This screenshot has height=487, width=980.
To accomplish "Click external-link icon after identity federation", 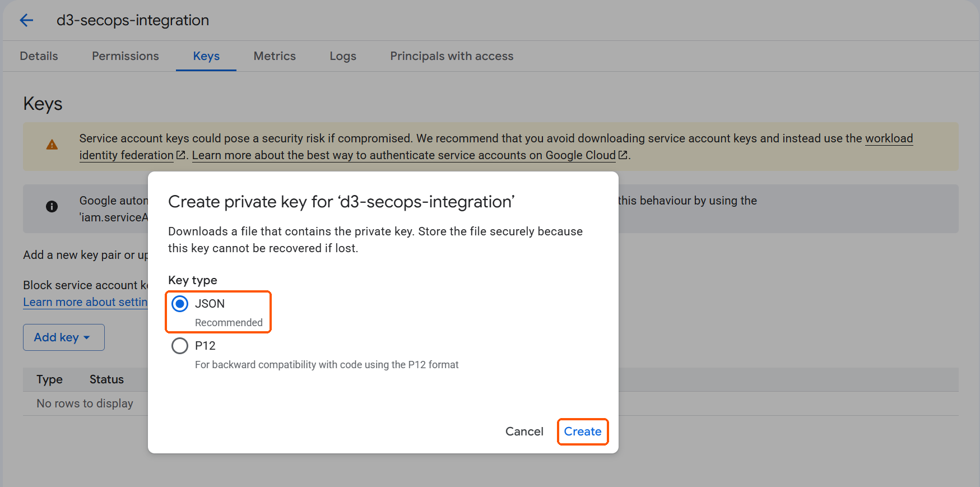I will (x=180, y=155).
